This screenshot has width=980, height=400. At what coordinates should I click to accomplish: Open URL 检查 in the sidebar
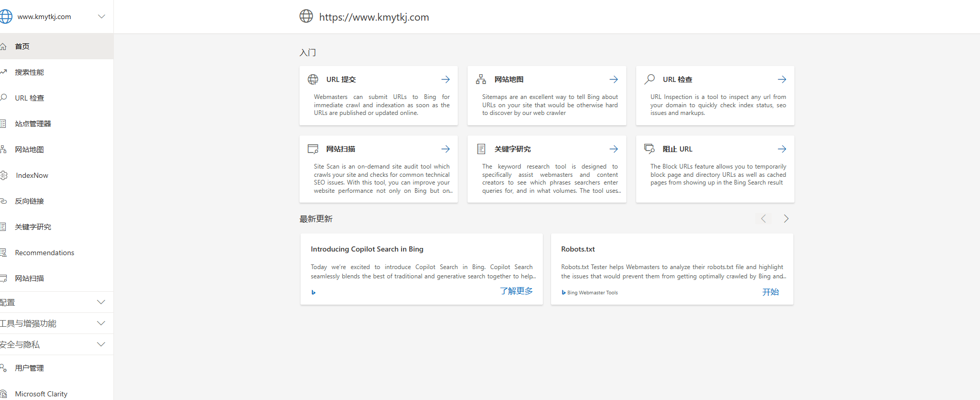point(57,98)
